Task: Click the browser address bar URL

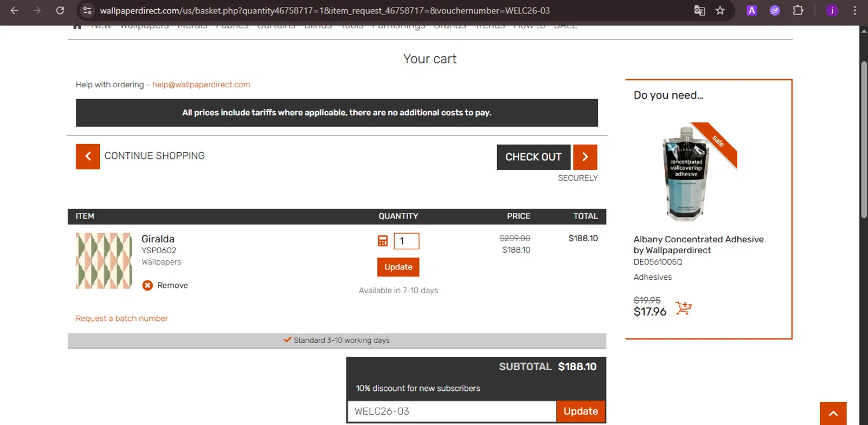Action: point(325,10)
